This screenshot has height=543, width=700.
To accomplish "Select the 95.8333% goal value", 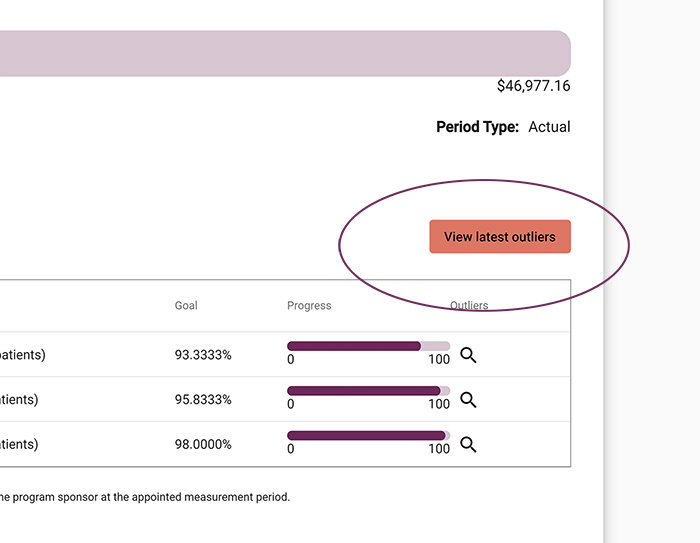I will [x=203, y=400].
